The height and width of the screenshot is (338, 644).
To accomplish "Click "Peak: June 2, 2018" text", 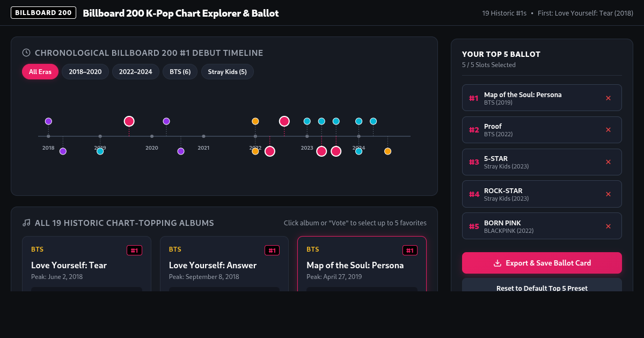I will pyautogui.click(x=57, y=277).
